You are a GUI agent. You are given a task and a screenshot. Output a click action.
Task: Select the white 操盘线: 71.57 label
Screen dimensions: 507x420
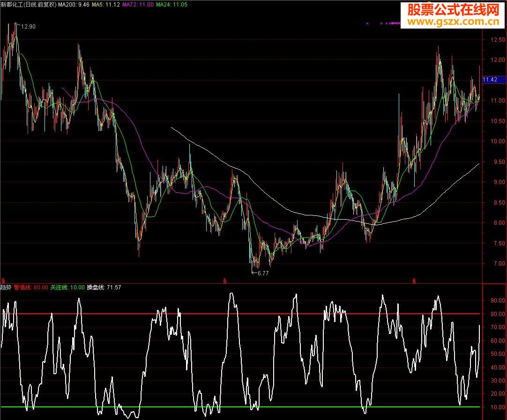[x=104, y=287]
